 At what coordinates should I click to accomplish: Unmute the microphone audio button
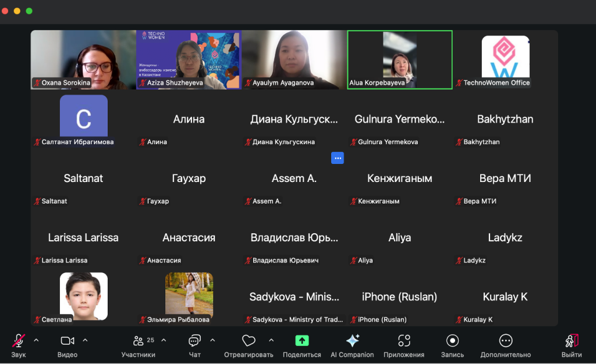(19, 341)
